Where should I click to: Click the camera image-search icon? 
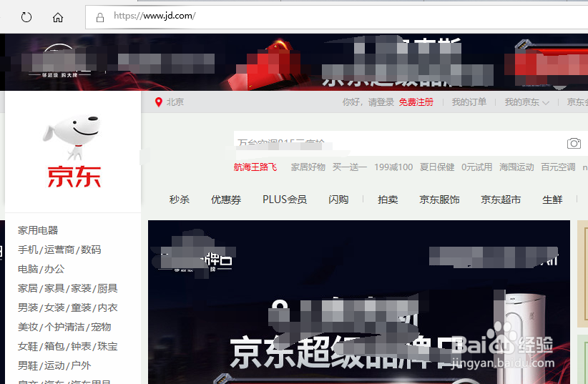point(574,143)
